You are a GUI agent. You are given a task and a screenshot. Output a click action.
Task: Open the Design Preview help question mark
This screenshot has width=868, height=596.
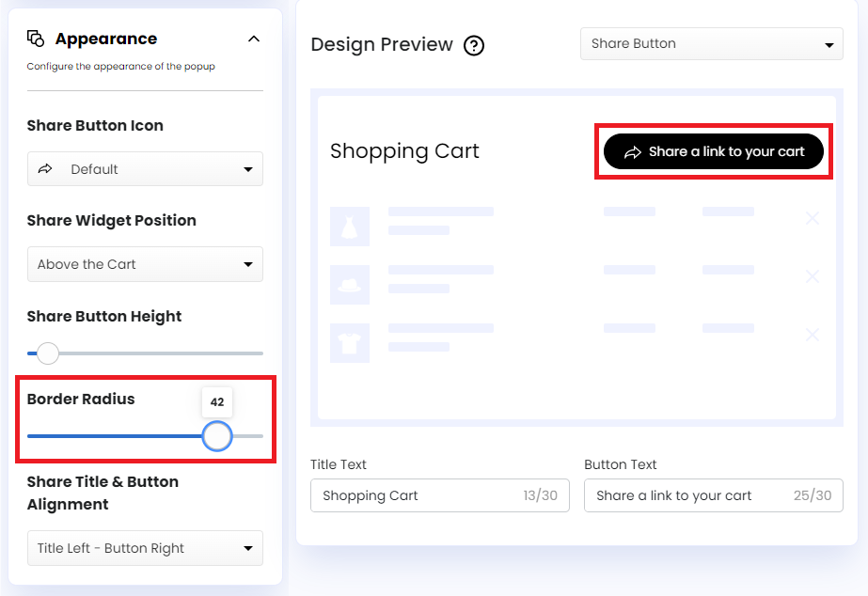click(x=474, y=45)
